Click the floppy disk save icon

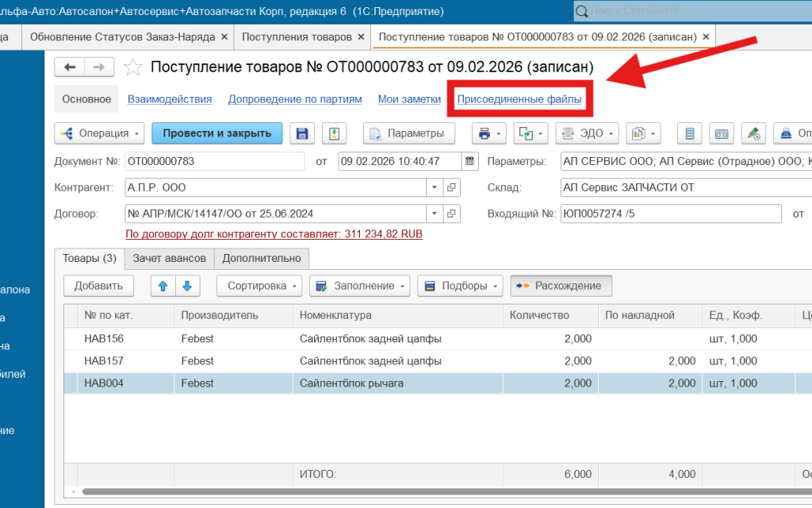click(x=302, y=133)
